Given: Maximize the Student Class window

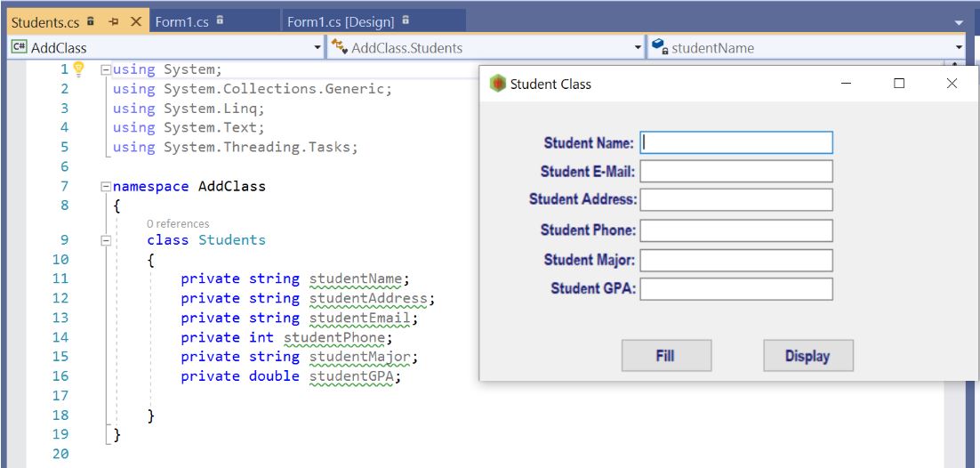Looking at the screenshot, I should pyautogui.click(x=899, y=84).
